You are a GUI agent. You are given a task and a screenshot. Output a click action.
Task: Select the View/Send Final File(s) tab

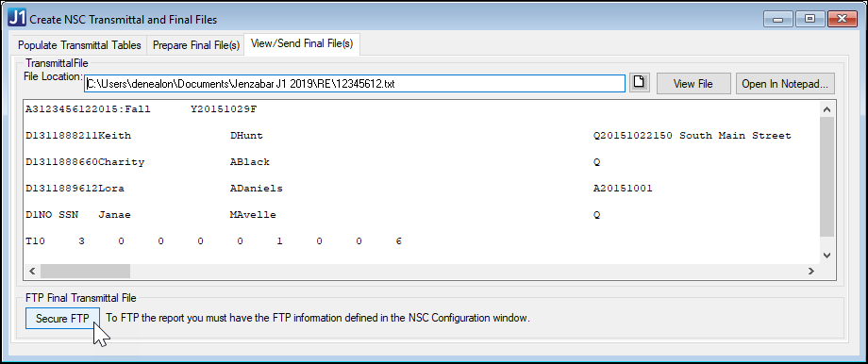pyautogui.click(x=302, y=43)
